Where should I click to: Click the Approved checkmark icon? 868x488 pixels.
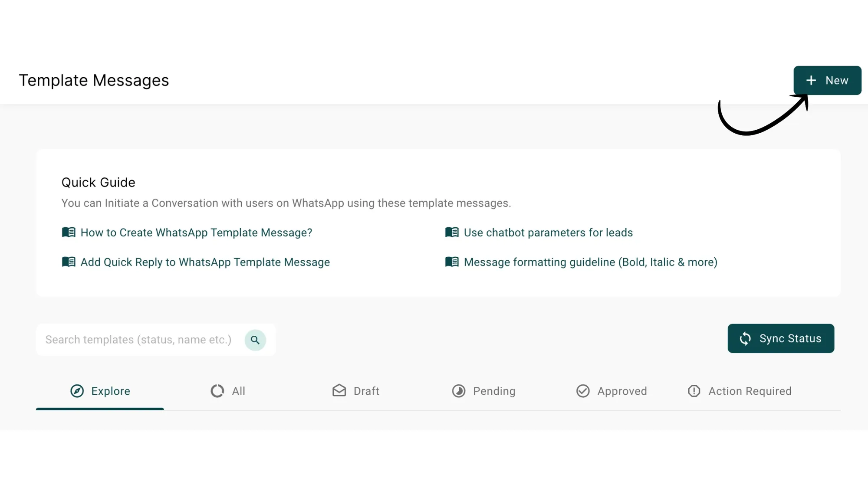583,391
